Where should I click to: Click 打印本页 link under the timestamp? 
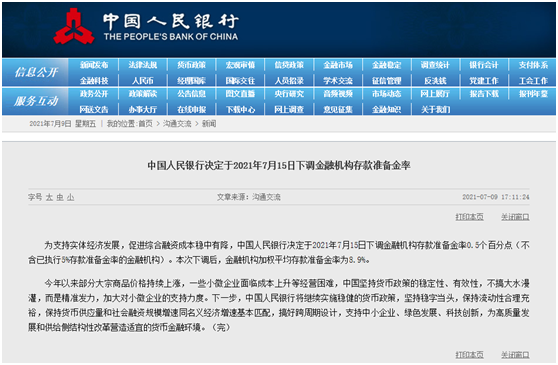(x=469, y=217)
